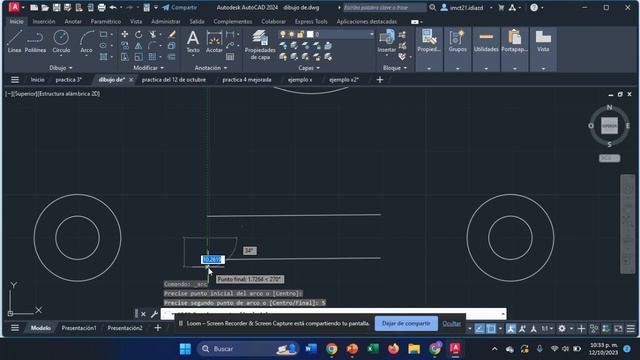Click the Rotate modify icon

point(139,34)
